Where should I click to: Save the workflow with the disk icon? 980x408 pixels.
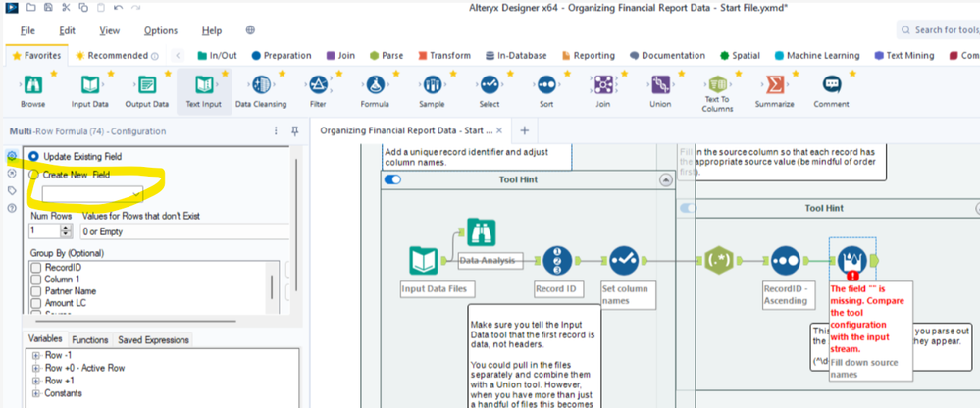tap(48, 8)
